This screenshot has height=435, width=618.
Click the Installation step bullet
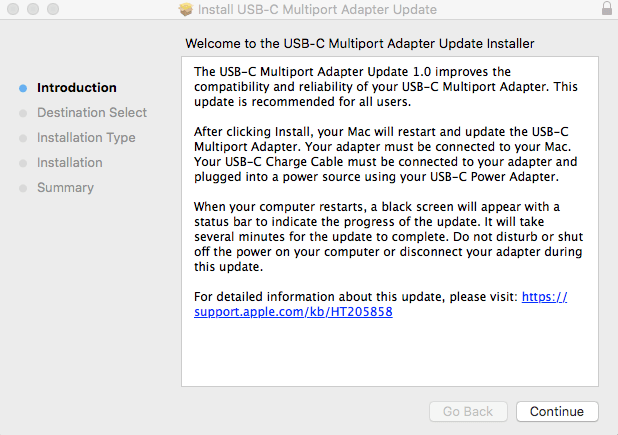tap(23, 163)
